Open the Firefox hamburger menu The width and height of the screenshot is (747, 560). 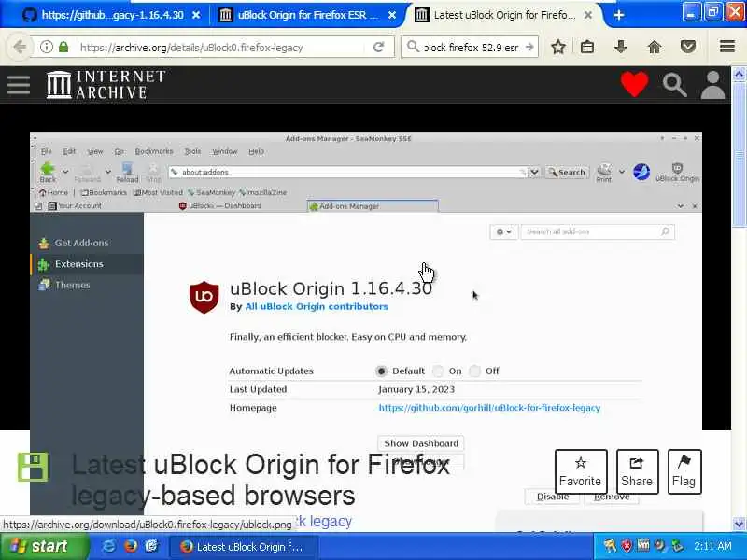pos(727,46)
